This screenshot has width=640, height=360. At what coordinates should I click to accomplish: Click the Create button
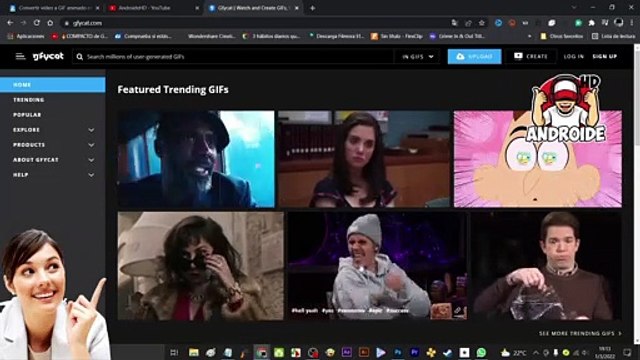[x=531, y=56]
